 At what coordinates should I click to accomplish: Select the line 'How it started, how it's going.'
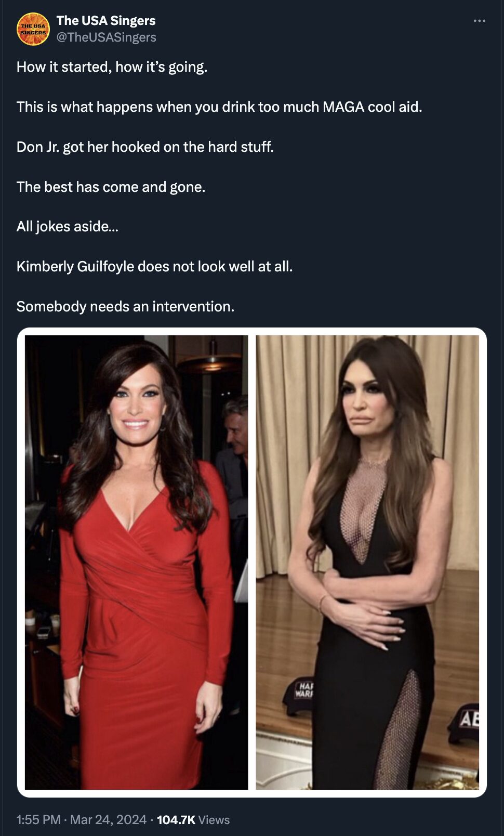[112, 67]
